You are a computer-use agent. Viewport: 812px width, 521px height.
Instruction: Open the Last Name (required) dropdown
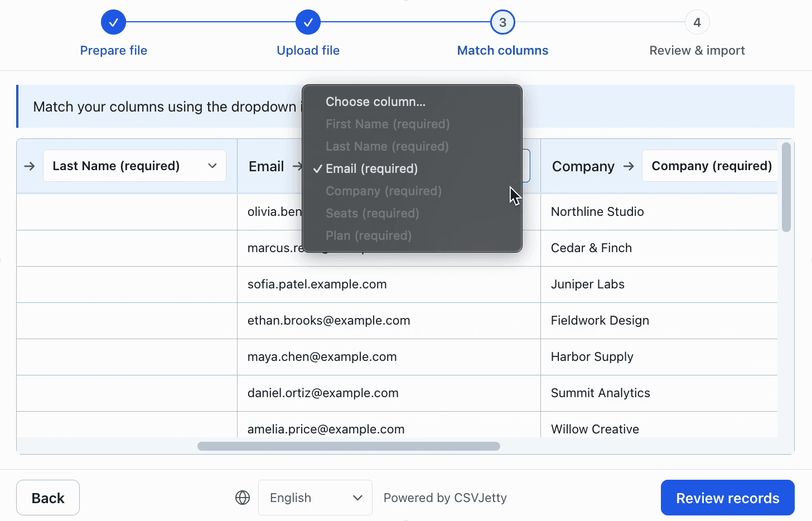134,166
